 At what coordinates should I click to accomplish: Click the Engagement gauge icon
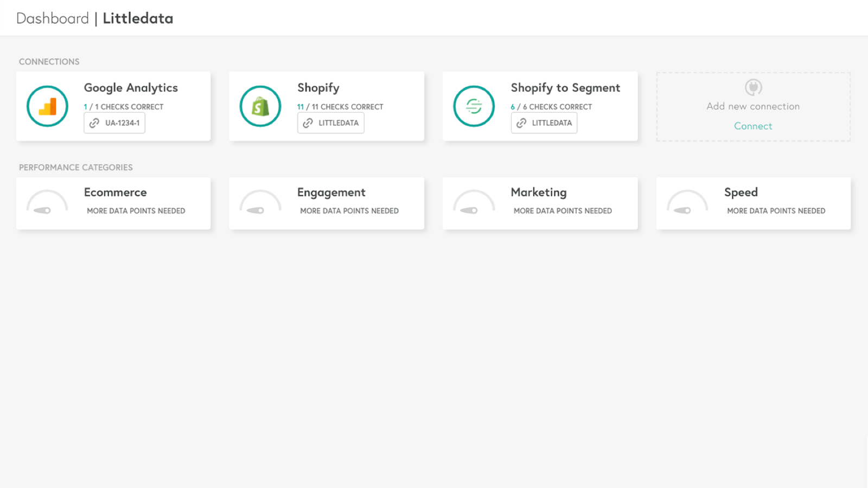(x=260, y=202)
